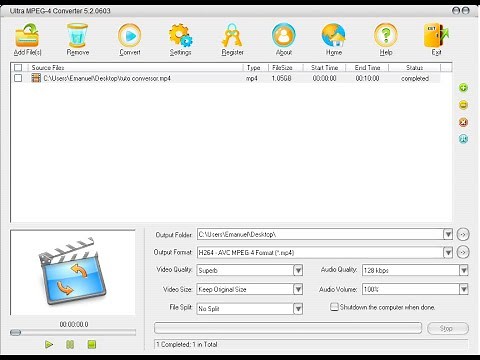Click the conversion progress bar
The width and height of the screenshot is (480, 360).
[288, 328]
